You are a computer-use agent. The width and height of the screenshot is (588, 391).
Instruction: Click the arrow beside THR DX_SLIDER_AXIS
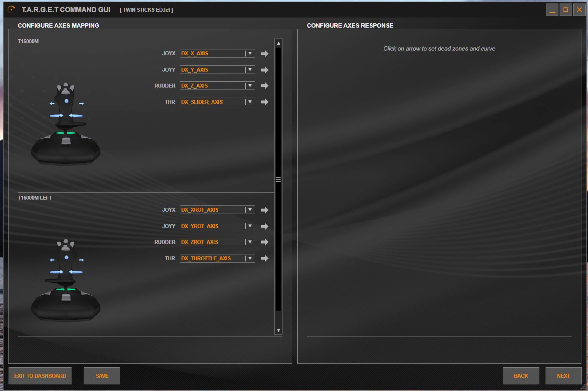tap(265, 102)
